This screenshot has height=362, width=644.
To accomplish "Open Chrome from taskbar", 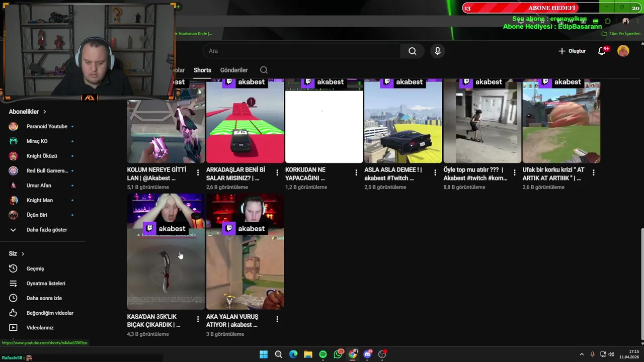I will pos(353,354).
